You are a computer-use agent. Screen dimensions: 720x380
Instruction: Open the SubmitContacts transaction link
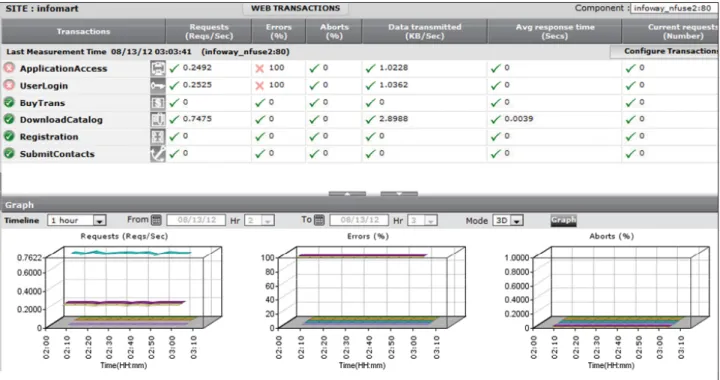click(x=57, y=154)
